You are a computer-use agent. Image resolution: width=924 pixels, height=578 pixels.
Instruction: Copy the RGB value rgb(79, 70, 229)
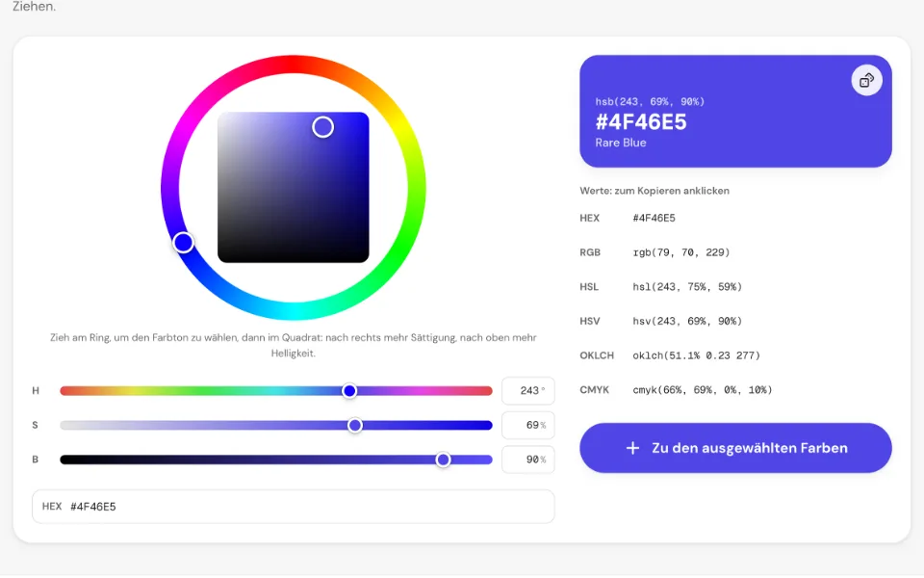pyautogui.click(x=681, y=252)
